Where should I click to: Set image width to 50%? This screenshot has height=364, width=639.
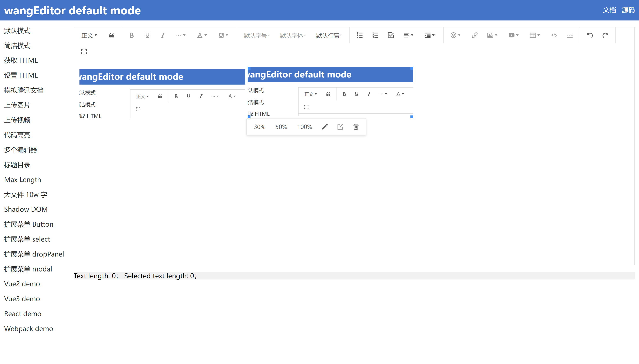[281, 127]
